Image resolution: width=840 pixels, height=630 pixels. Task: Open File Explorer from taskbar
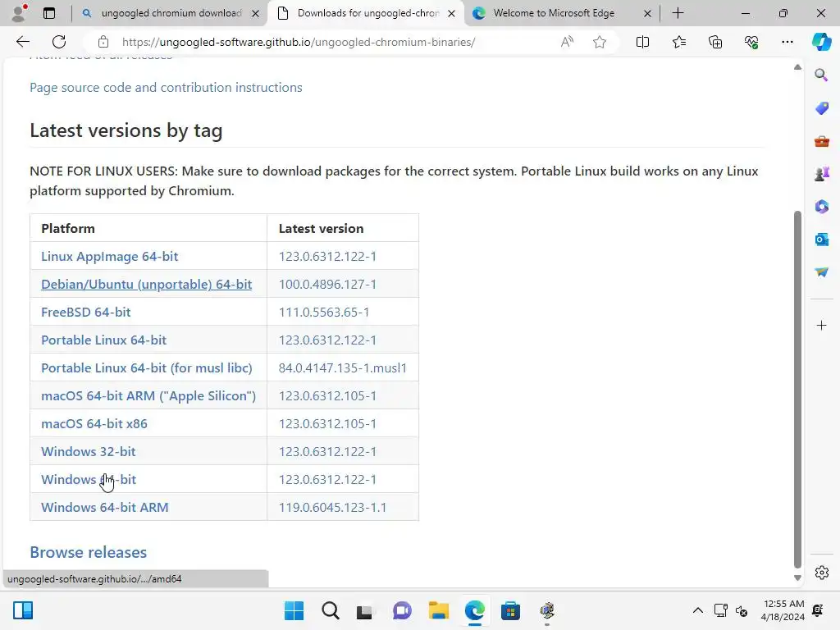coord(438,610)
